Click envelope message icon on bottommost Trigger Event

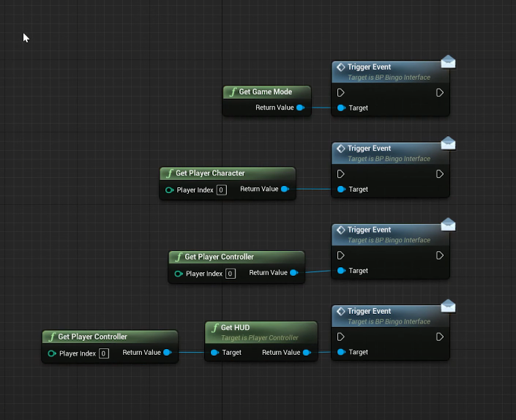(x=448, y=306)
